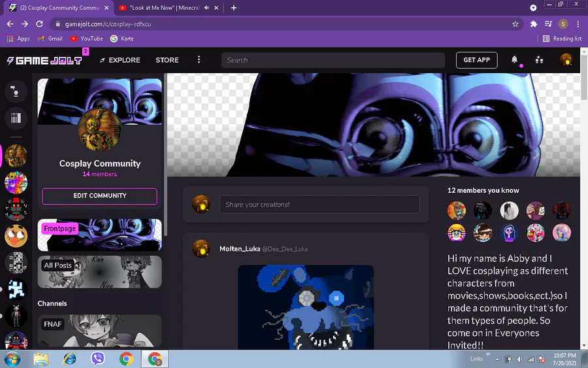Mute the YouTube tab audio icon

[206, 7]
